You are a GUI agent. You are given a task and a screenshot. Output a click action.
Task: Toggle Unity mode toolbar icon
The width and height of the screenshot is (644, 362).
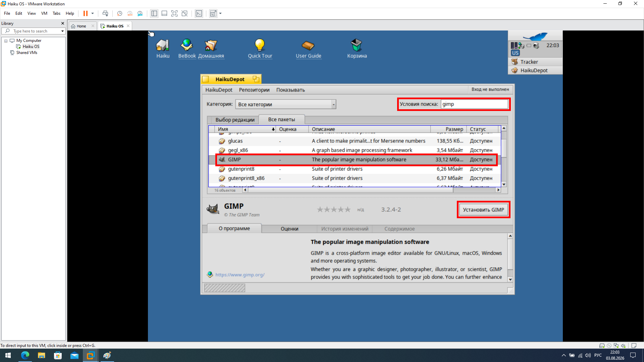point(184,13)
